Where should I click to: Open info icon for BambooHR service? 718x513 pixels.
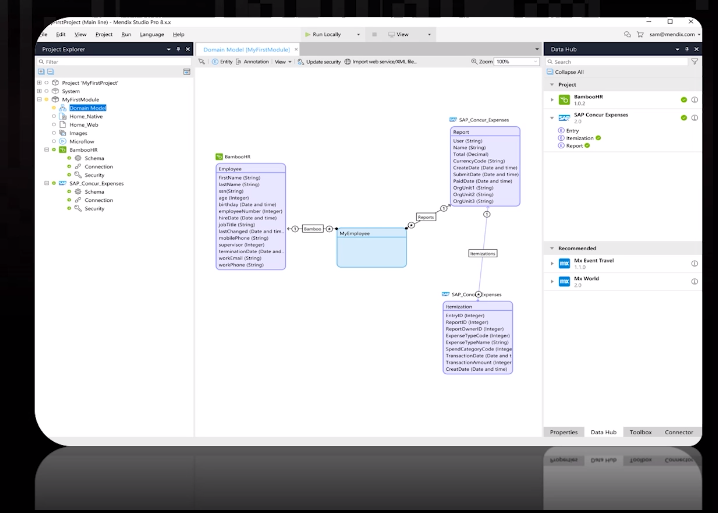point(694,100)
